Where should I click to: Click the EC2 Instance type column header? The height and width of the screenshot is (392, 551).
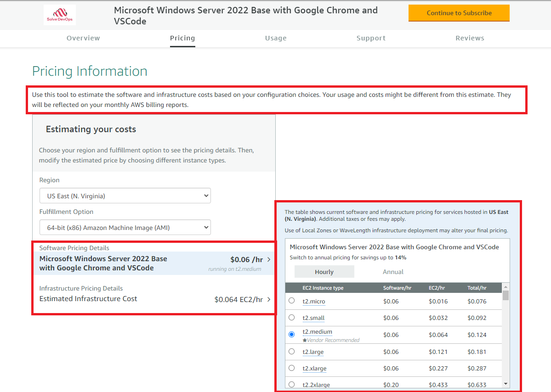click(x=323, y=288)
